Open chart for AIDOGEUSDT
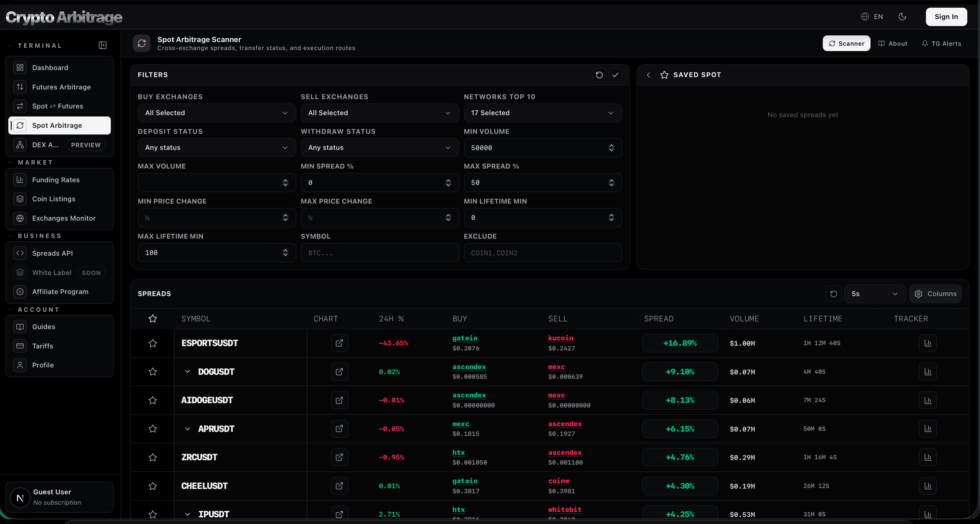This screenshot has width=980, height=524. (x=339, y=400)
